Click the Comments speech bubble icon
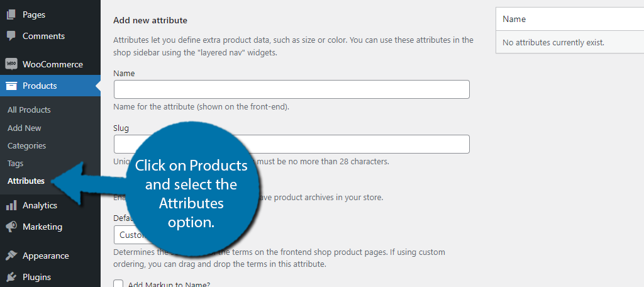The width and height of the screenshot is (644, 287). click(11, 36)
